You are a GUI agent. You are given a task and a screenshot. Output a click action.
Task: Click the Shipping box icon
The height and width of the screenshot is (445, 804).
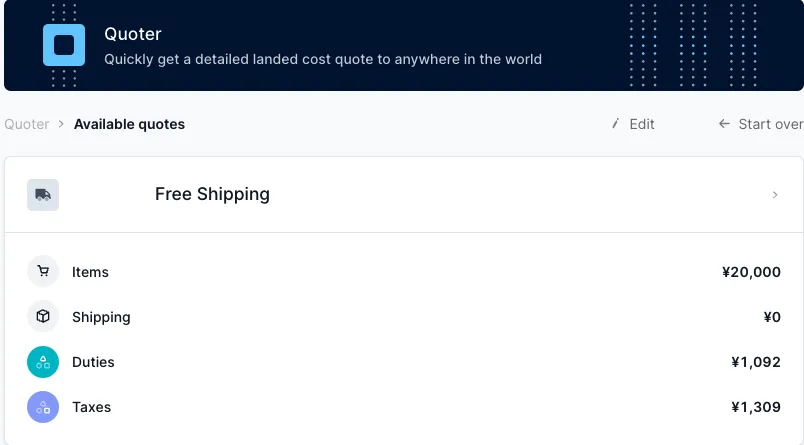(43, 317)
